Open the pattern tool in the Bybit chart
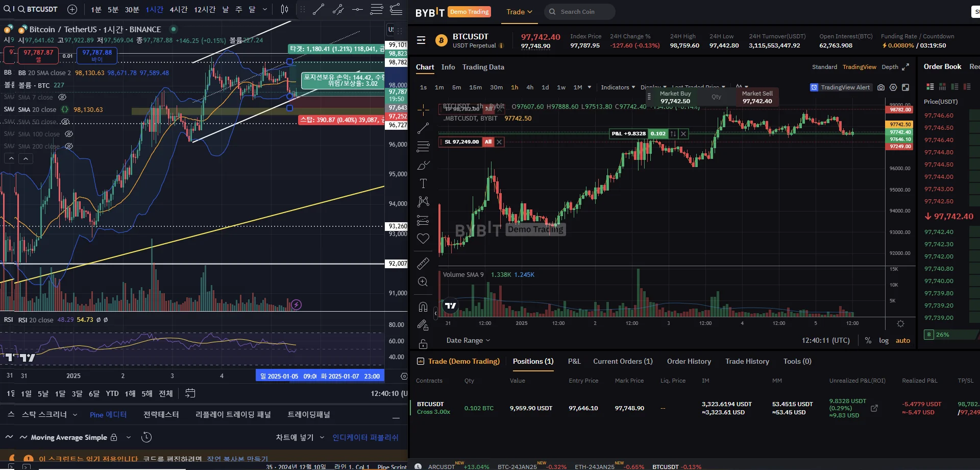Viewport: 980px width, 470px height. point(423,202)
